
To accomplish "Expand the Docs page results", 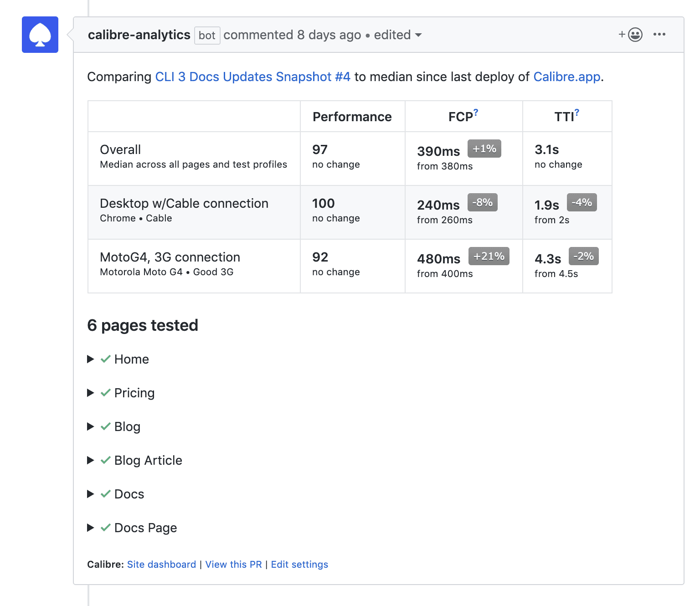I will pos(90,494).
